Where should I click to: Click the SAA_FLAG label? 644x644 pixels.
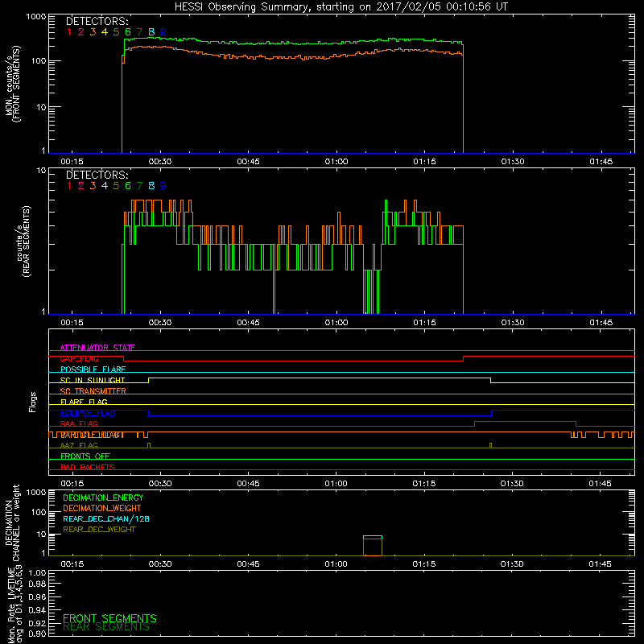79,423
